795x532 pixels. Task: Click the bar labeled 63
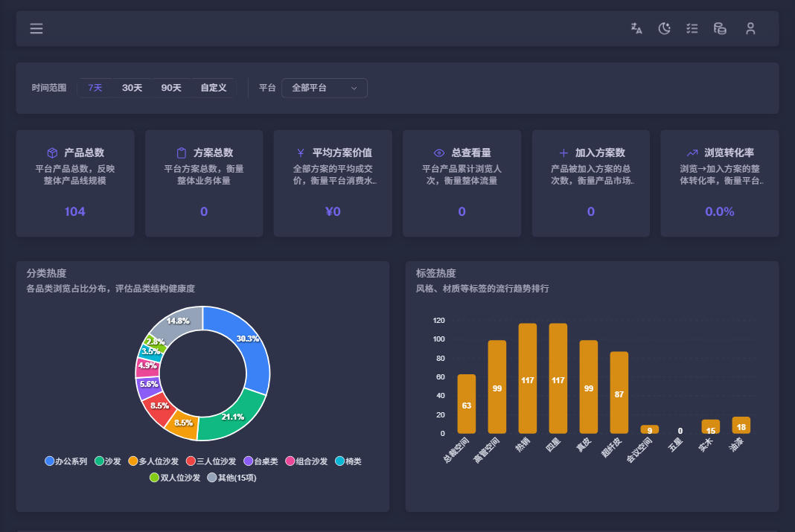tap(467, 404)
